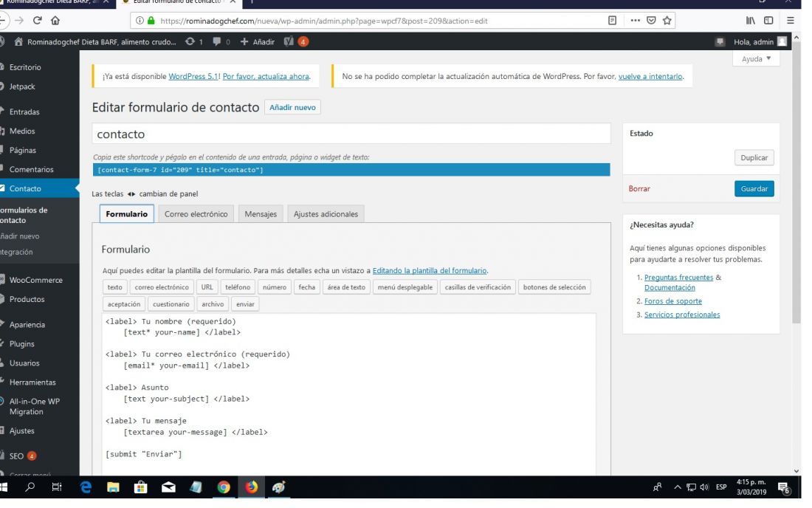Image resolution: width=812 pixels, height=508 pixels.
Task: Click the Borrar delete link
Action: [639, 188]
